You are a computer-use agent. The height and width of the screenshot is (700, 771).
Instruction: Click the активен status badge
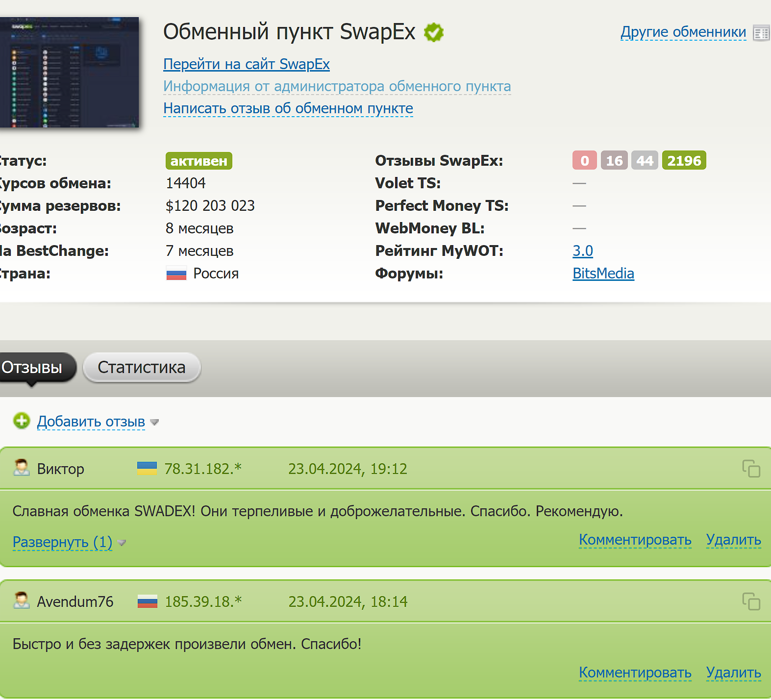click(x=199, y=161)
